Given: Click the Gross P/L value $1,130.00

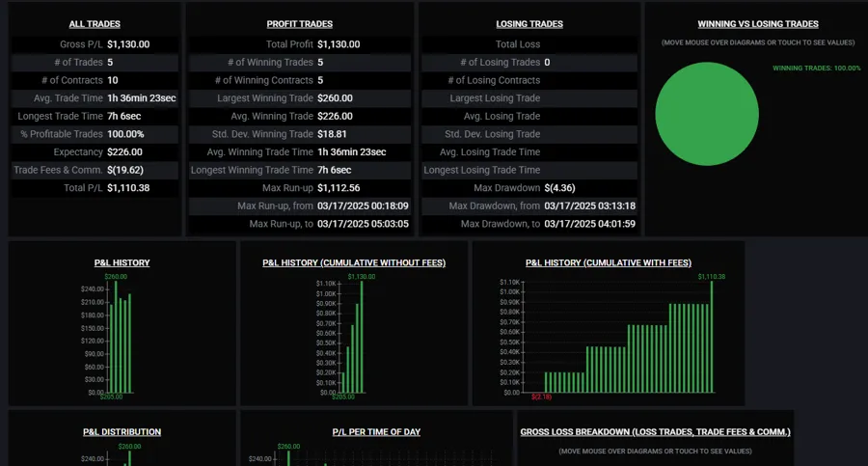Looking at the screenshot, I should click(x=128, y=44).
